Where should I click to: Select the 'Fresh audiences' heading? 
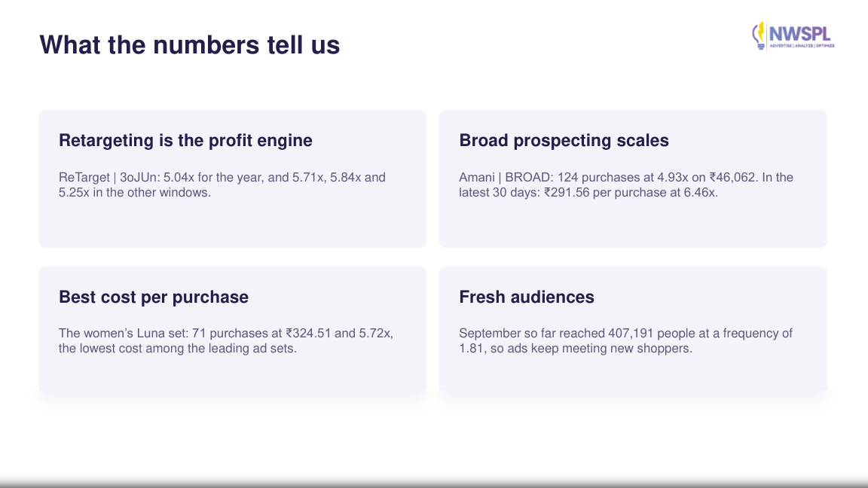point(527,297)
